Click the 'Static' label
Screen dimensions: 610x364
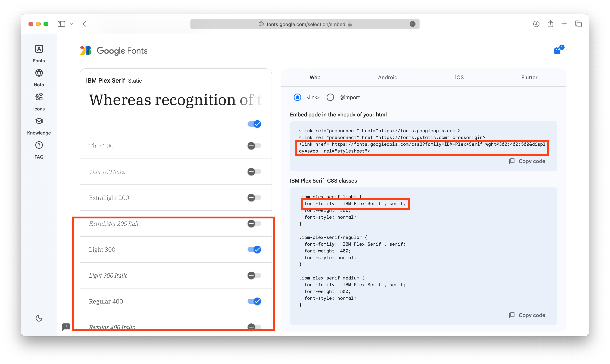(x=135, y=81)
